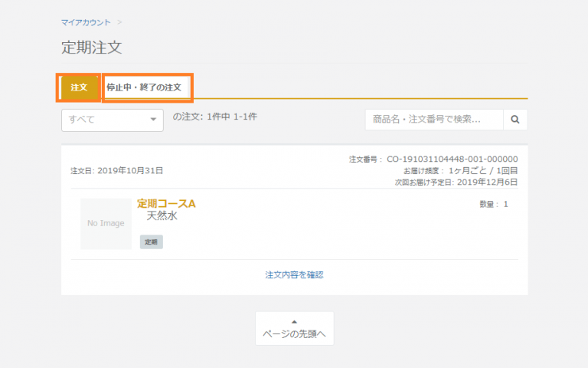Open the すべて filter dropdown

[112, 120]
